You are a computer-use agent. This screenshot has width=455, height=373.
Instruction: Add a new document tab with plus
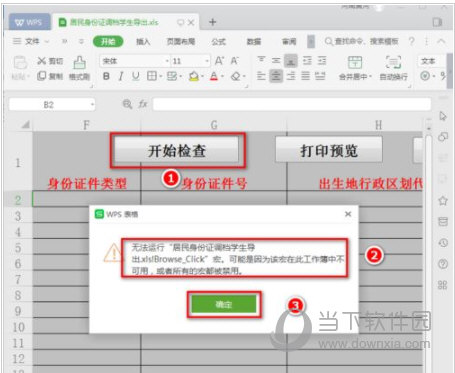click(212, 22)
